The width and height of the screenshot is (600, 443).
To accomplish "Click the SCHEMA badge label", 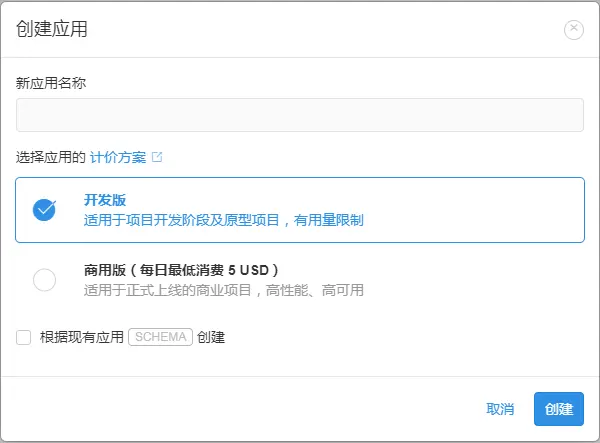I will (x=160, y=337).
